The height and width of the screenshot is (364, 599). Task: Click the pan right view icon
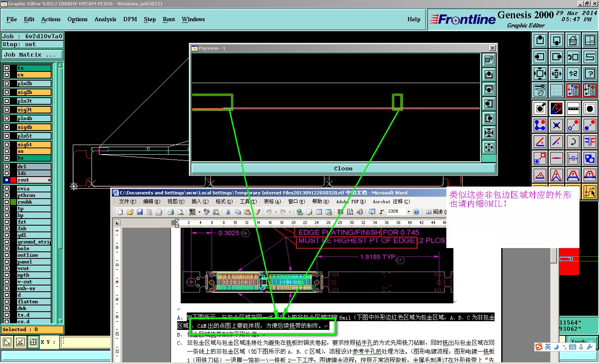coord(557,57)
